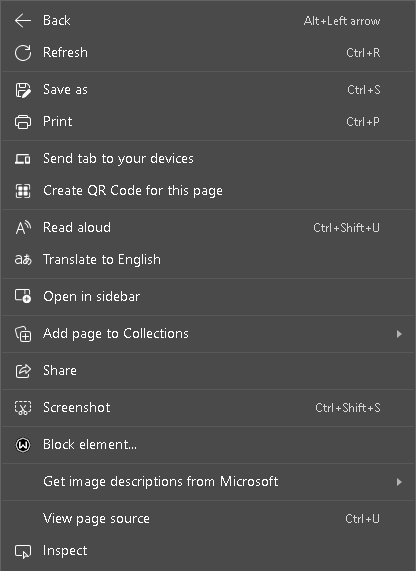Screen dimensions: 416x571
Task: Click the Alt+Left arrow shortcut text
Action: click(342, 21)
